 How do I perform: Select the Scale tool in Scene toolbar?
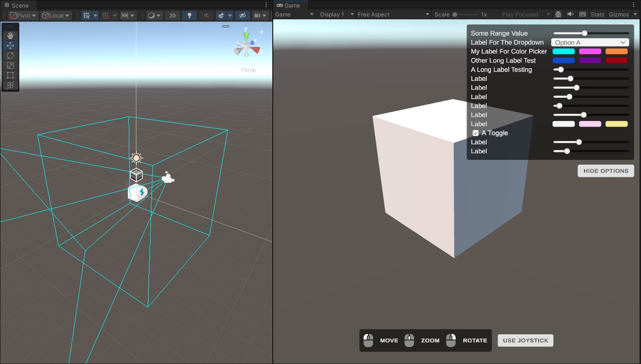pos(10,65)
